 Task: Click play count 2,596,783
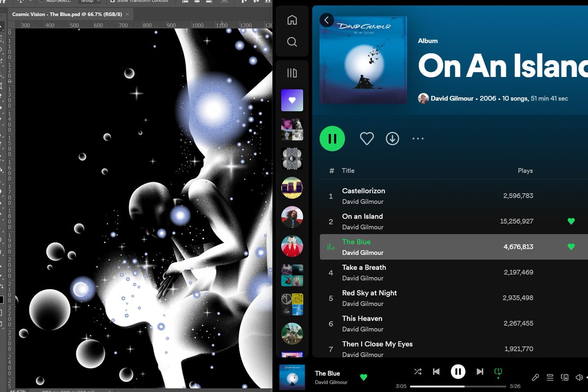(x=518, y=196)
